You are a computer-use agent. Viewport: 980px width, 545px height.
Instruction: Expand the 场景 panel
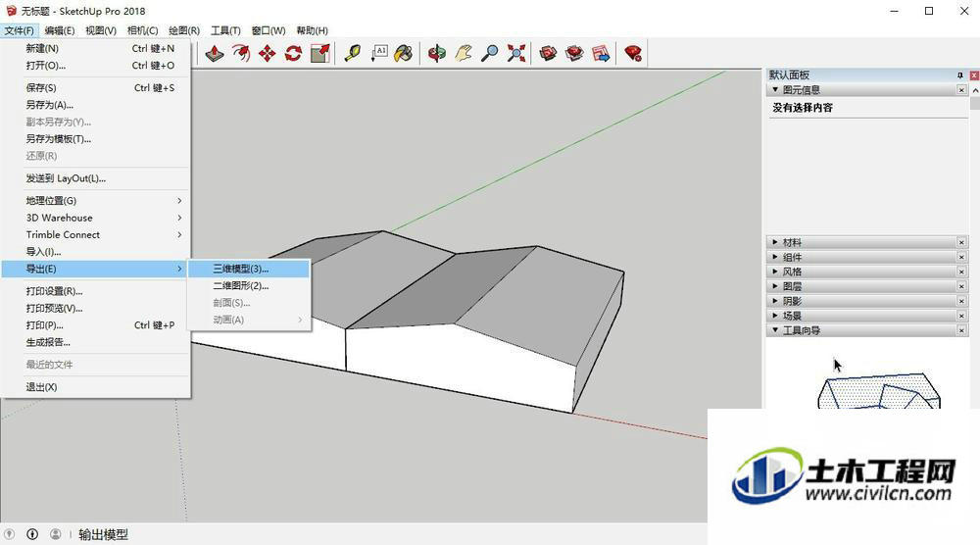click(775, 316)
